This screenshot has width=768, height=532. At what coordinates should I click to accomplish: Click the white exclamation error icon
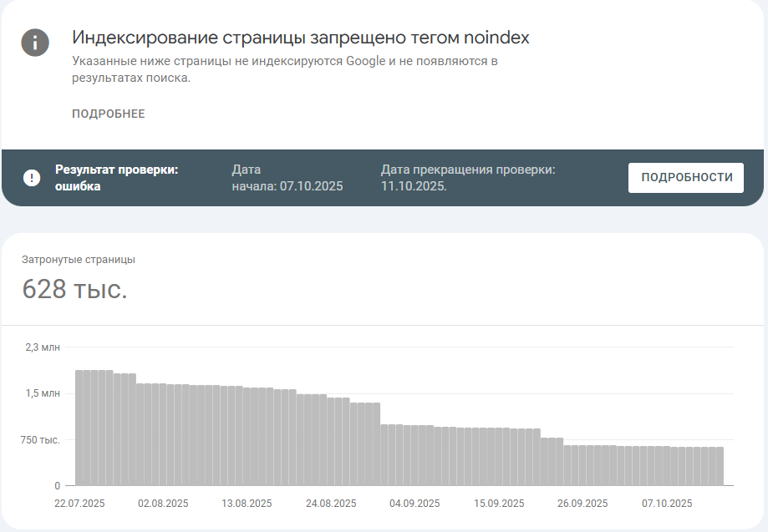pos(32,178)
